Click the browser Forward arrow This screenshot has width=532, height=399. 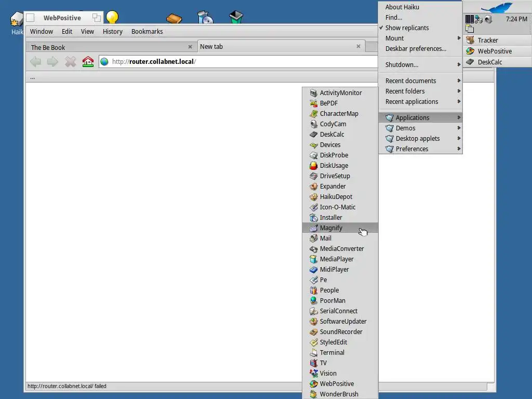(52, 62)
